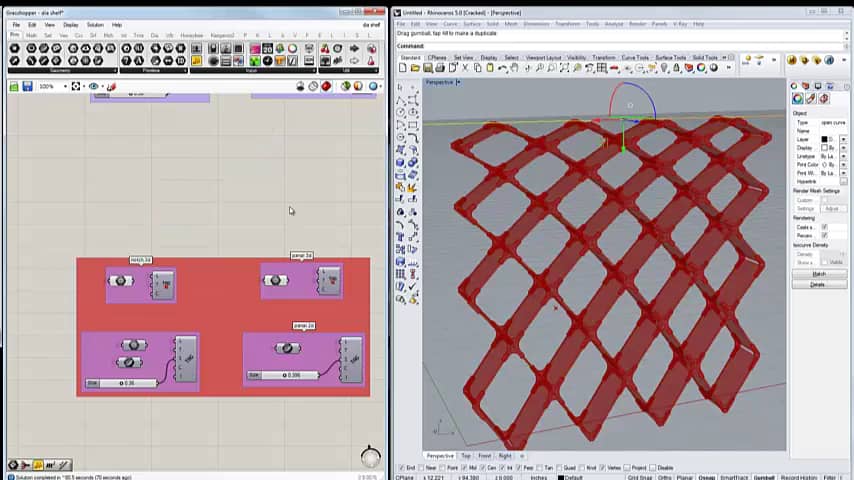Image resolution: width=854 pixels, height=480 pixels.
Task: Open the Rhino Panels menu
Action: [659, 24]
